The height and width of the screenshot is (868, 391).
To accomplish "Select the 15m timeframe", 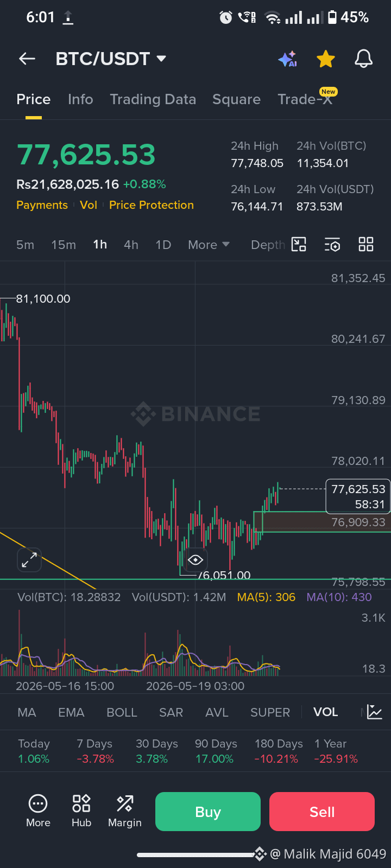I will click(64, 245).
